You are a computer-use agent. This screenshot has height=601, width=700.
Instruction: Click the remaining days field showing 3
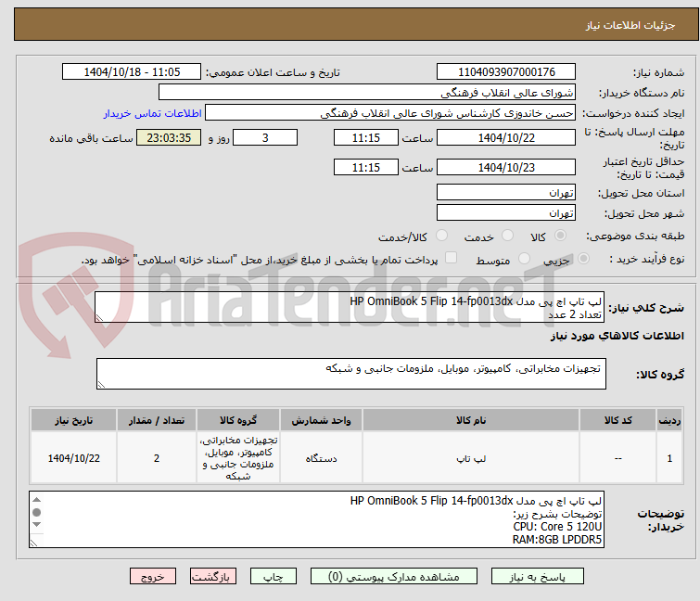click(x=265, y=137)
